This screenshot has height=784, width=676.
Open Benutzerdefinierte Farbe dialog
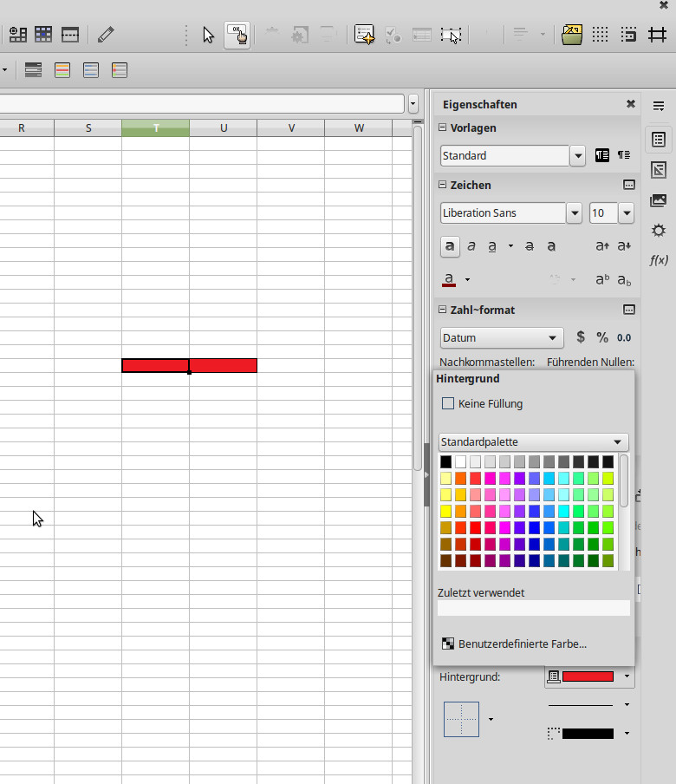click(522, 644)
